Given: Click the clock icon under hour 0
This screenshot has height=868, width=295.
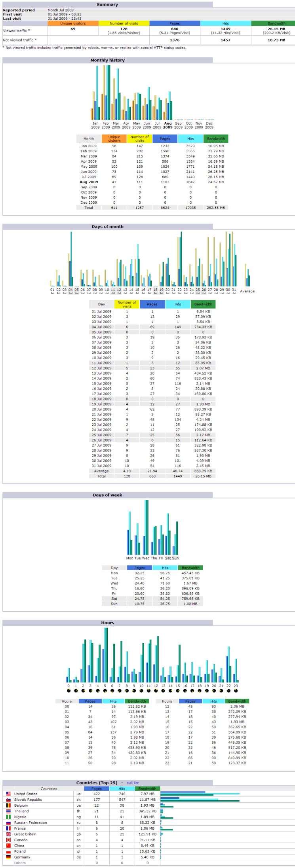Looking at the screenshot, I should (x=69, y=691).
